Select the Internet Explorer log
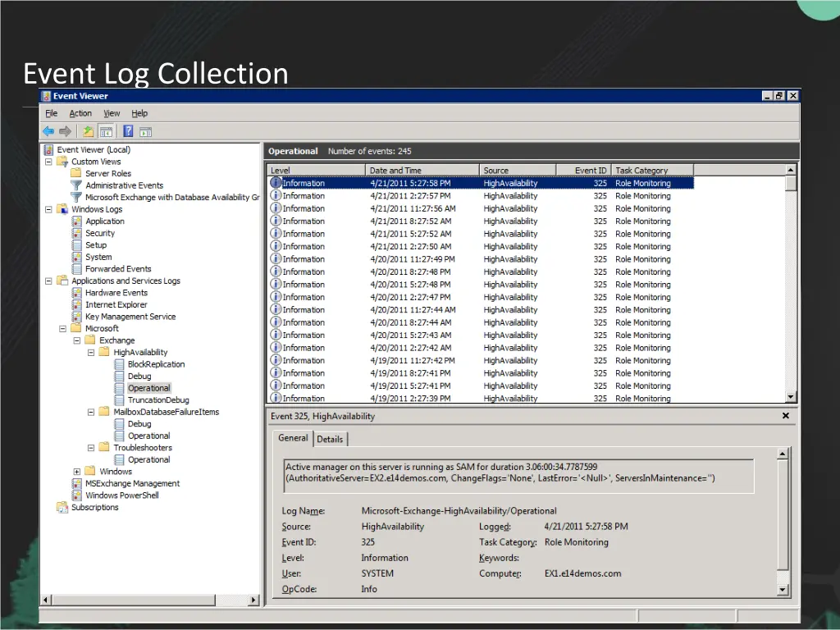The height and width of the screenshot is (630, 840). [x=116, y=304]
